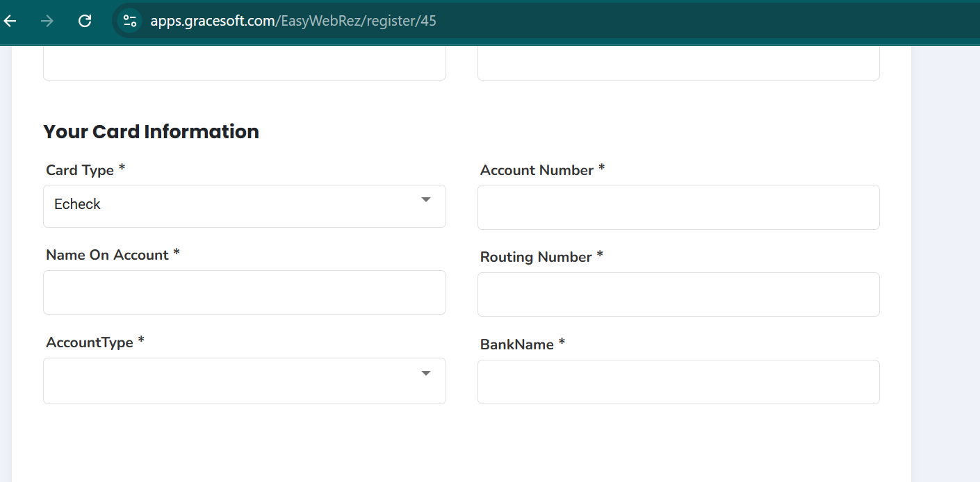Focus the Name On Account input field

[x=245, y=292]
